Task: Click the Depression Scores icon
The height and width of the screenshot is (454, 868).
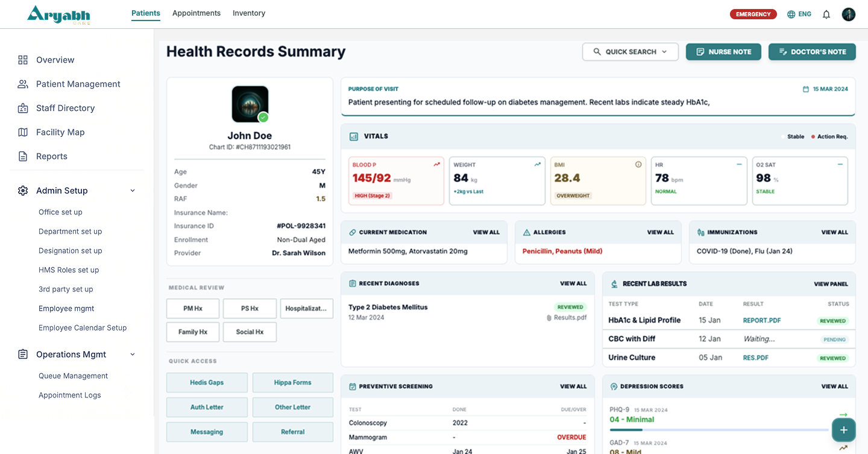Action: click(x=614, y=387)
